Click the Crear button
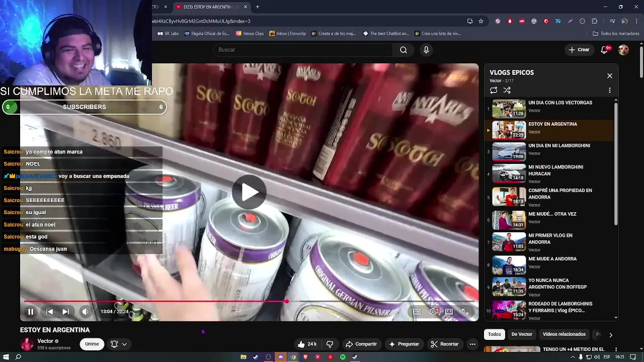The height and width of the screenshot is (362, 644). point(579,50)
